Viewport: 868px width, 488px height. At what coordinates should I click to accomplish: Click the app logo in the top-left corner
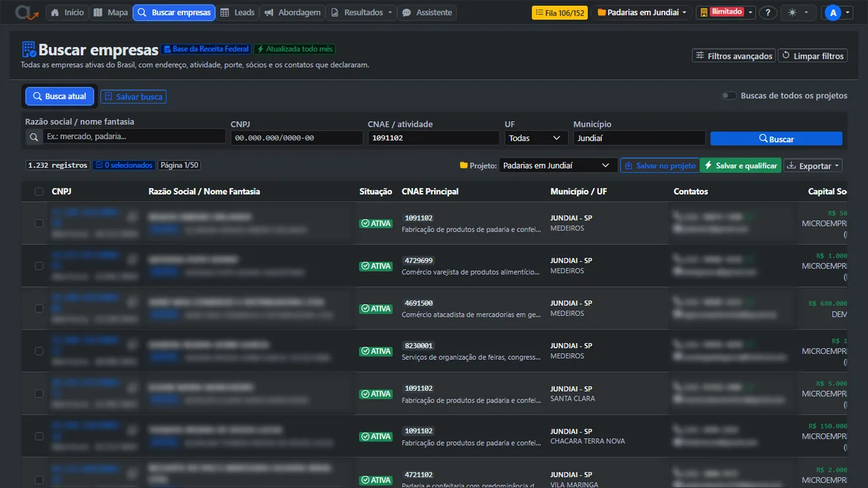(x=27, y=12)
